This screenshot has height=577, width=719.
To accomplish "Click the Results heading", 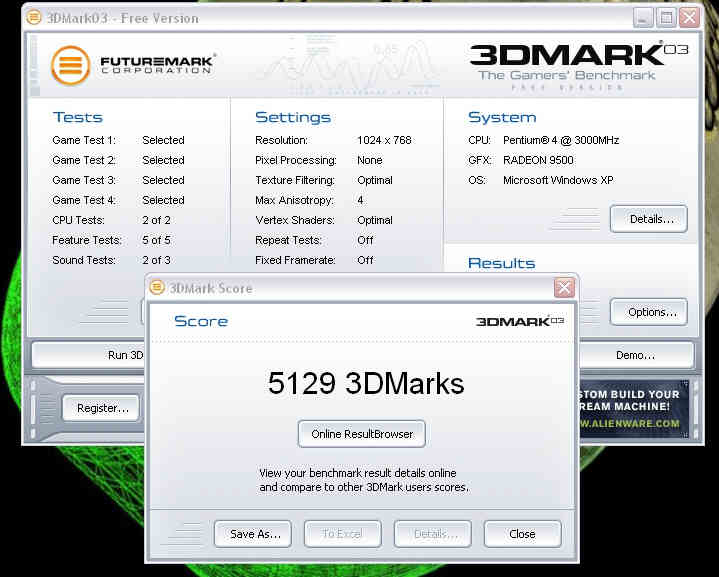I will 501,263.
